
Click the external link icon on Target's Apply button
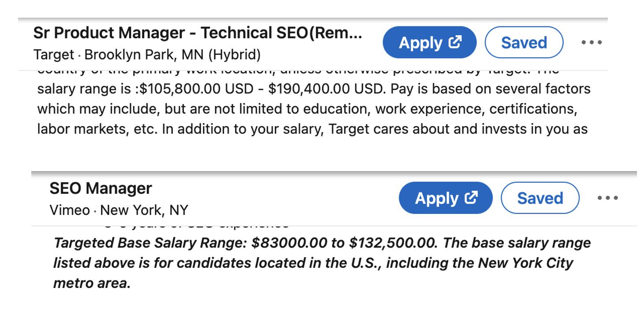click(x=455, y=42)
